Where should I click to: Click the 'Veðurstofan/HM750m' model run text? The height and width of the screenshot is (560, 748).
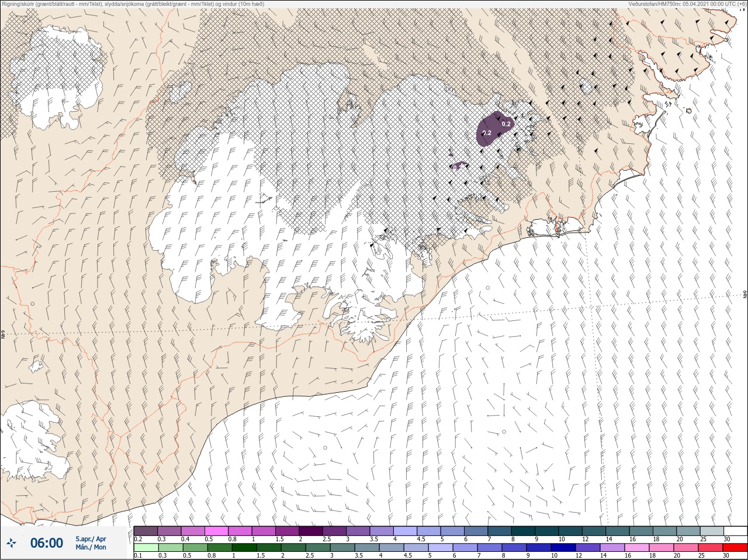687,4
